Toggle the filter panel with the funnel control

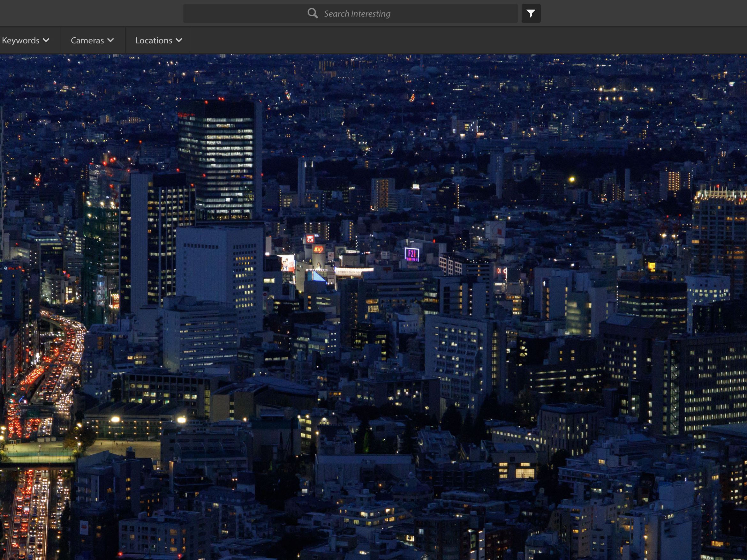531,13
